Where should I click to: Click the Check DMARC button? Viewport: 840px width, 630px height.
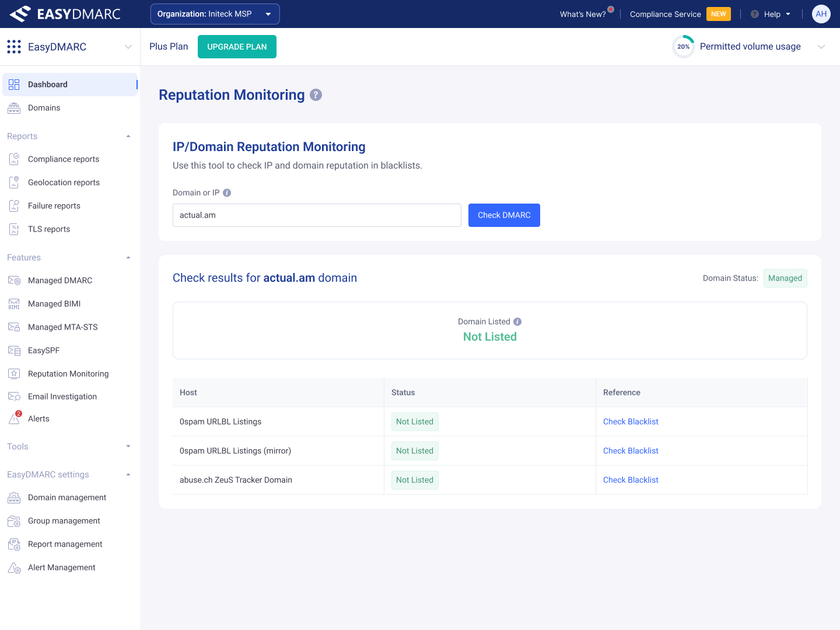coord(504,215)
